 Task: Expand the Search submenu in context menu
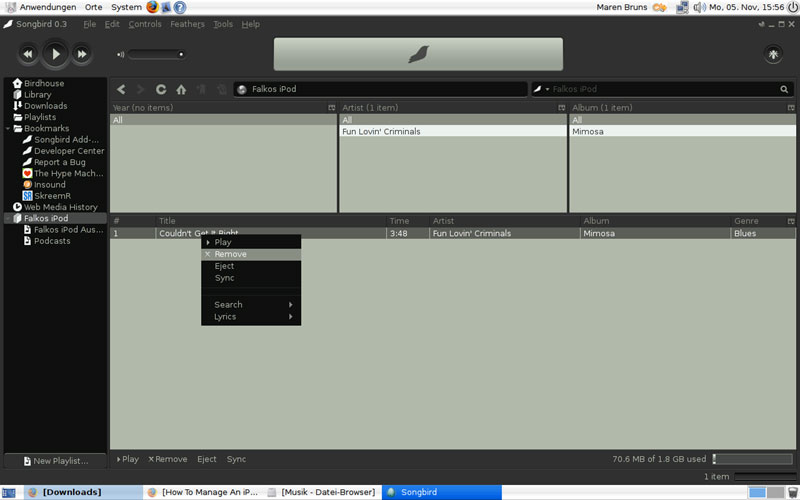(x=251, y=305)
